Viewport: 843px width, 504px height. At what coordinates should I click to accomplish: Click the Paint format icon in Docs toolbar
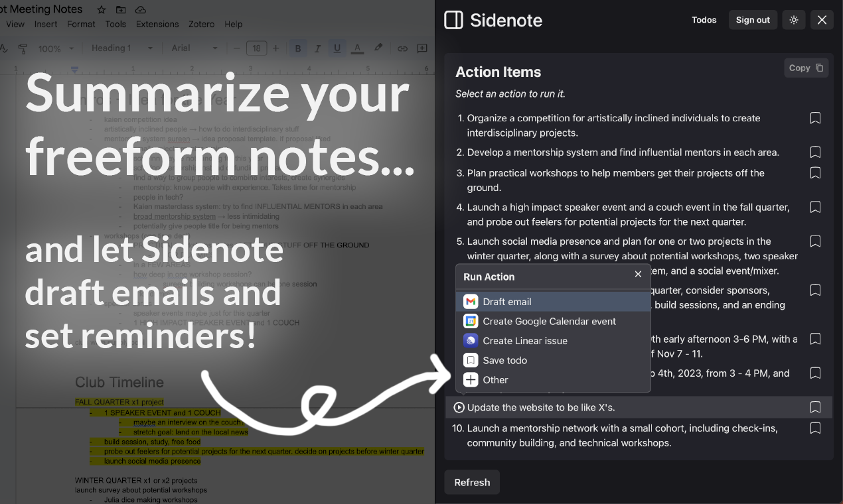coord(23,48)
